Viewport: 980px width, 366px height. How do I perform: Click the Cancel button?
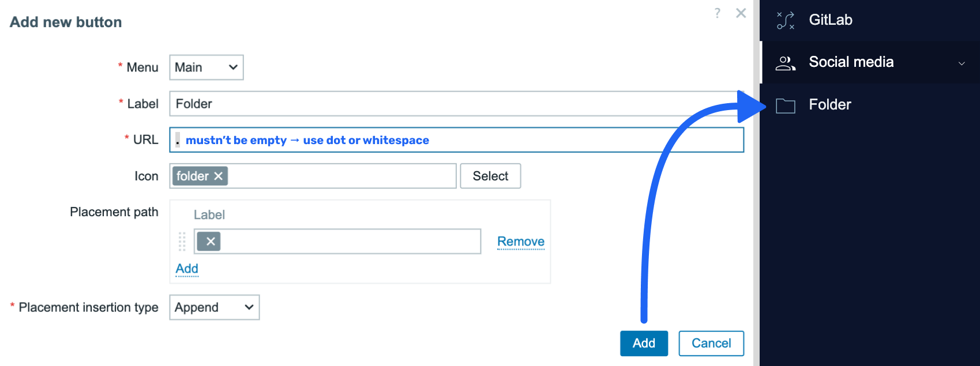(711, 344)
